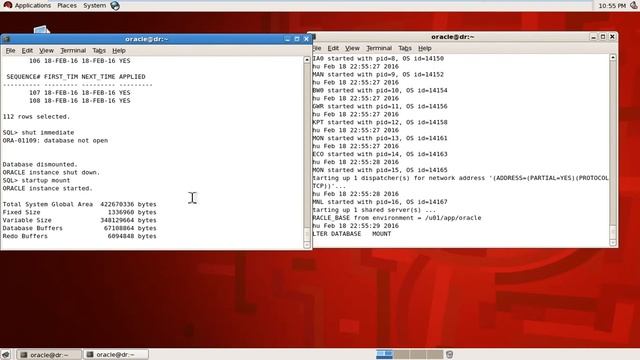Open Terminal menu in left terminal
640x360 pixels.
[73, 51]
